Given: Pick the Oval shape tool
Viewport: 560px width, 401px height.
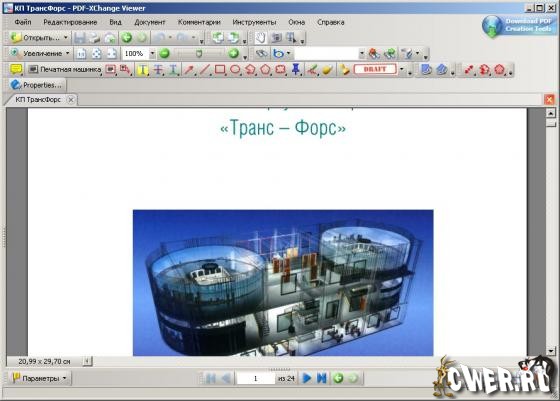Looking at the screenshot, I should coord(235,69).
